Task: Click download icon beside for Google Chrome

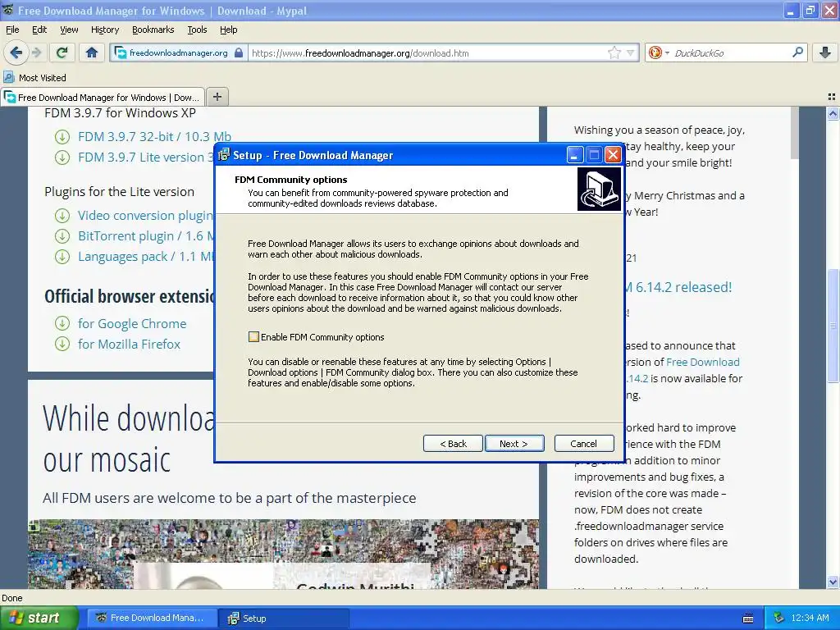Action: pyautogui.click(x=62, y=323)
